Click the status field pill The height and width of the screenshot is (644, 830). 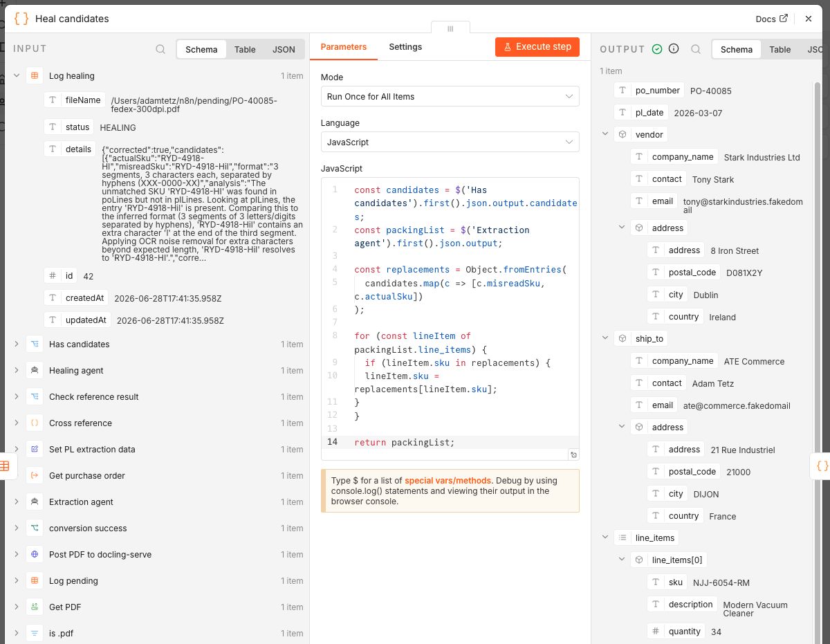69,127
